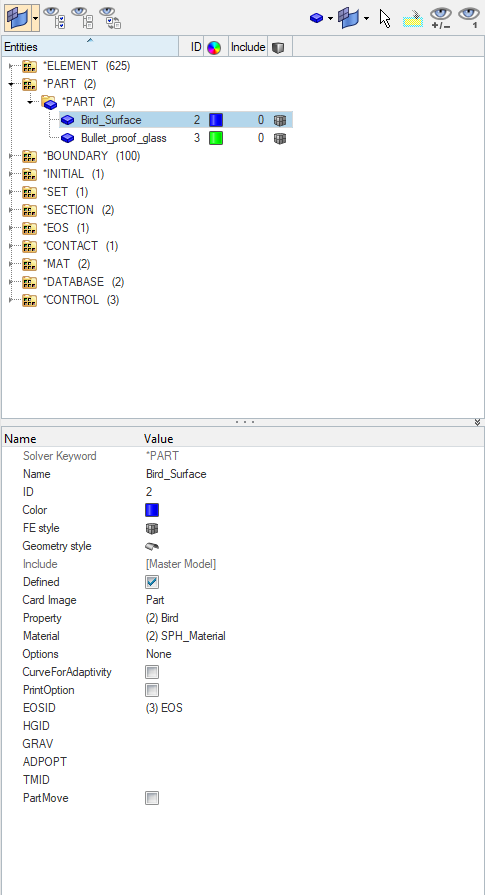
Task: Enable the CurveForAdaptivity checkbox
Action: 152,672
